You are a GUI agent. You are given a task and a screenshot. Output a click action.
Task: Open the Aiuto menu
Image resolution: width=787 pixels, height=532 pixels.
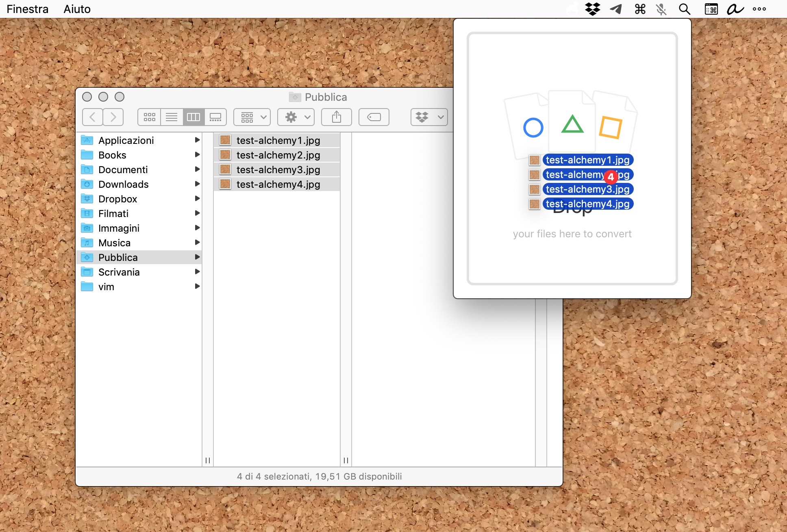(77, 9)
